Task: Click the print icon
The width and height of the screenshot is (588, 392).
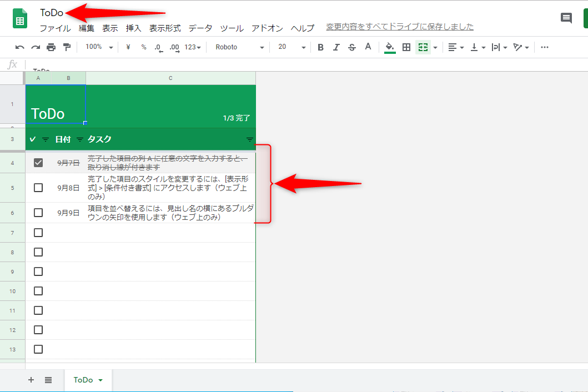Action: click(50, 47)
